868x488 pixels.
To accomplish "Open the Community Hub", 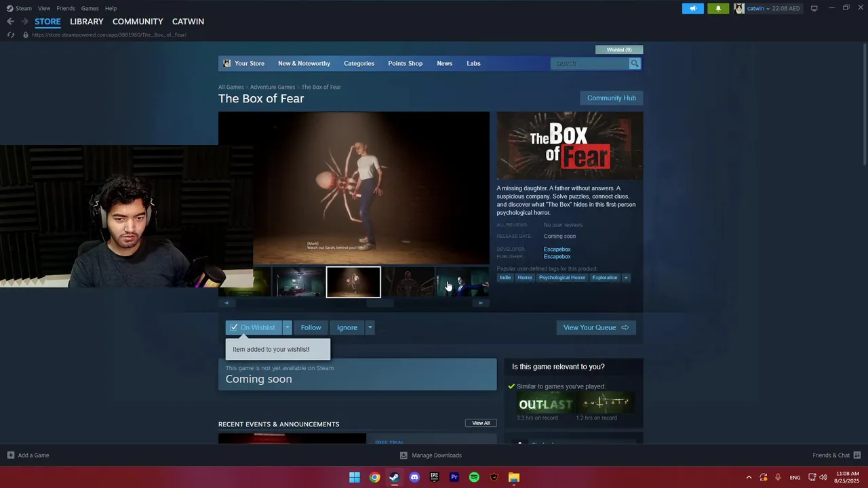I will tap(611, 98).
